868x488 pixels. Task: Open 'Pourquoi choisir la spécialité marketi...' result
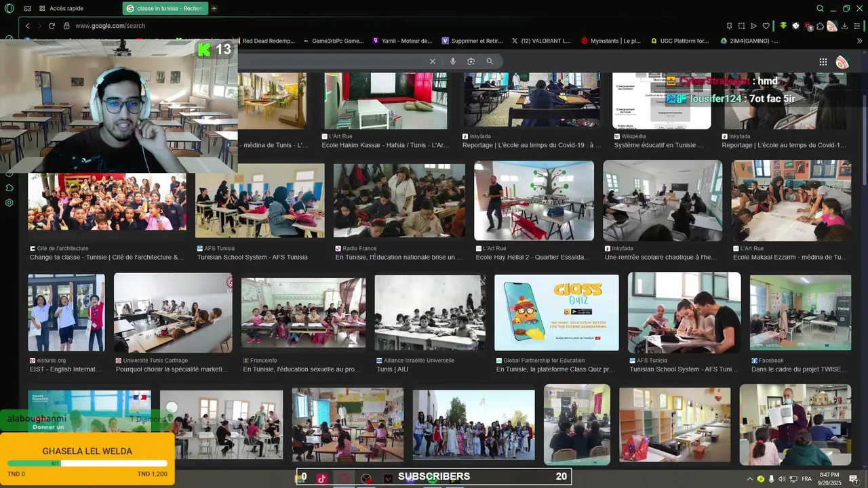coord(172,369)
